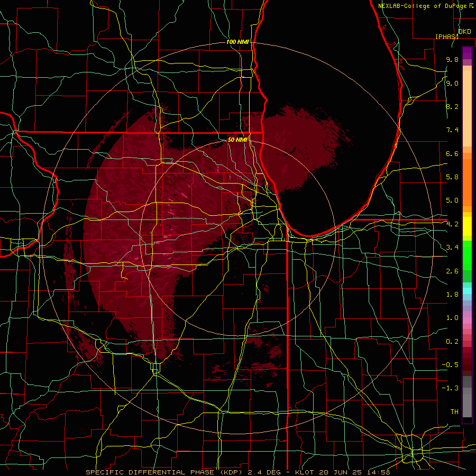
Task: Click the 2.6 value on the color scale
Action: point(452,271)
